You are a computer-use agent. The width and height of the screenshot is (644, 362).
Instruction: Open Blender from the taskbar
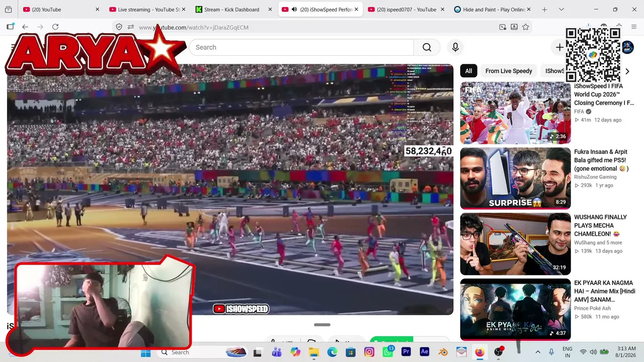[443, 352]
